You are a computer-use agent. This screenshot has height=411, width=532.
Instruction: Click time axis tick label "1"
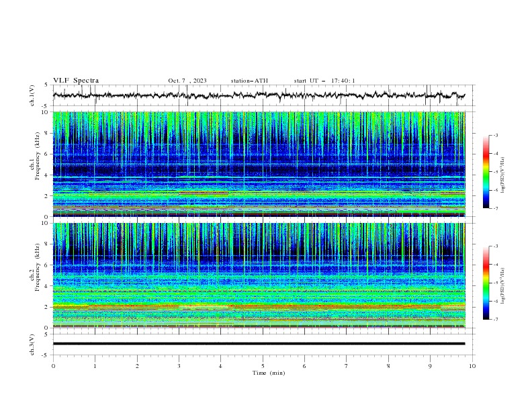pos(95,366)
